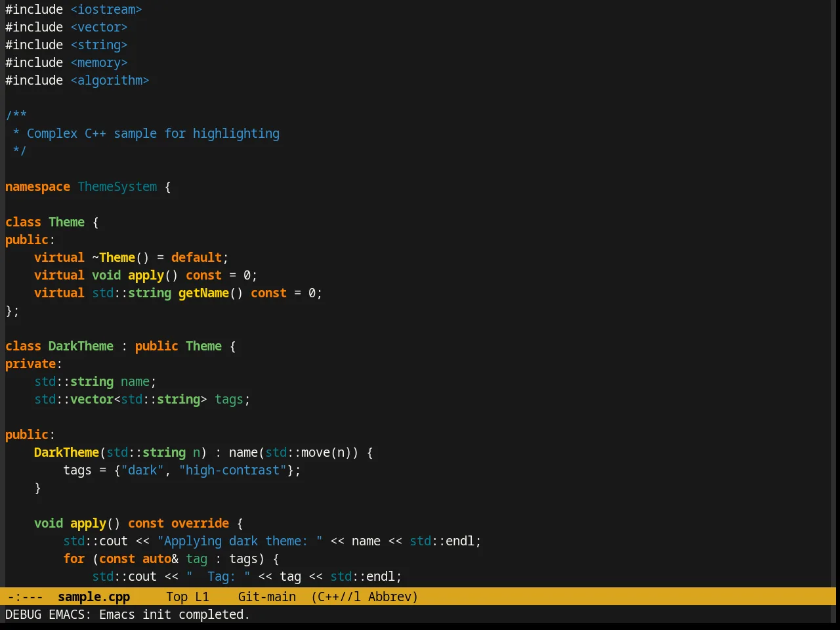840x630 pixels.
Task: Click the Top position indicator in mode line
Action: click(x=177, y=597)
